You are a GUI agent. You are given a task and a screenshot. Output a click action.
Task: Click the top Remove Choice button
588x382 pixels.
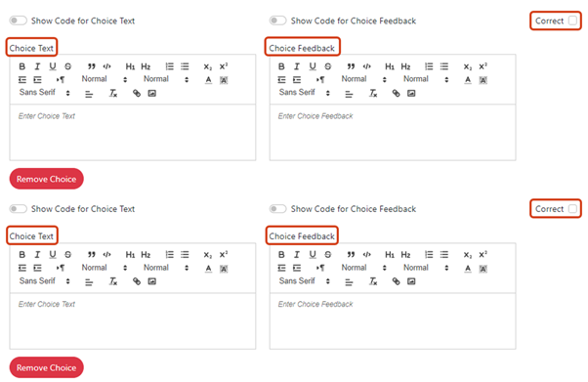[47, 179]
